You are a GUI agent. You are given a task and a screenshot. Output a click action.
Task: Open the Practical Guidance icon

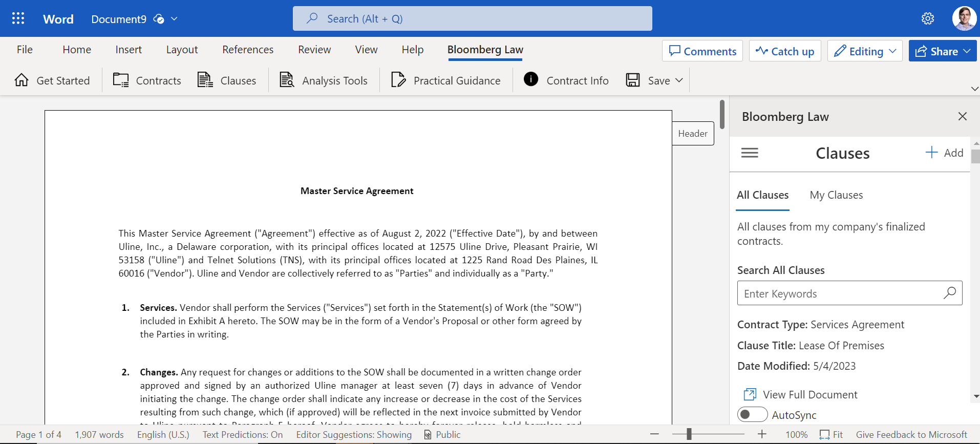click(x=398, y=80)
